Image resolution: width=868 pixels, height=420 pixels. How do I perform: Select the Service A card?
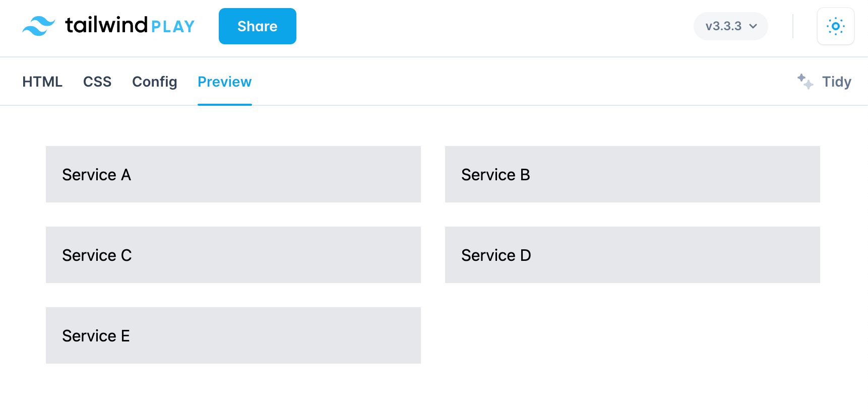click(x=233, y=174)
